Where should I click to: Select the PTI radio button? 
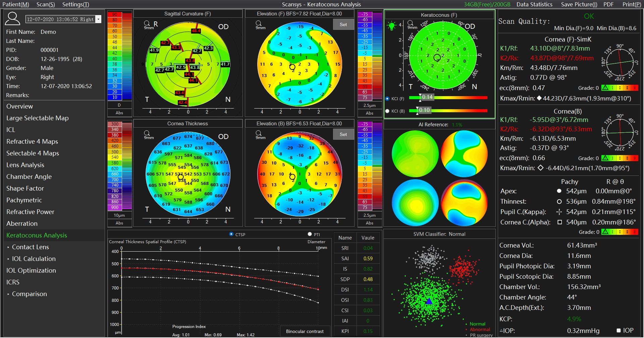pyautogui.click(x=310, y=234)
